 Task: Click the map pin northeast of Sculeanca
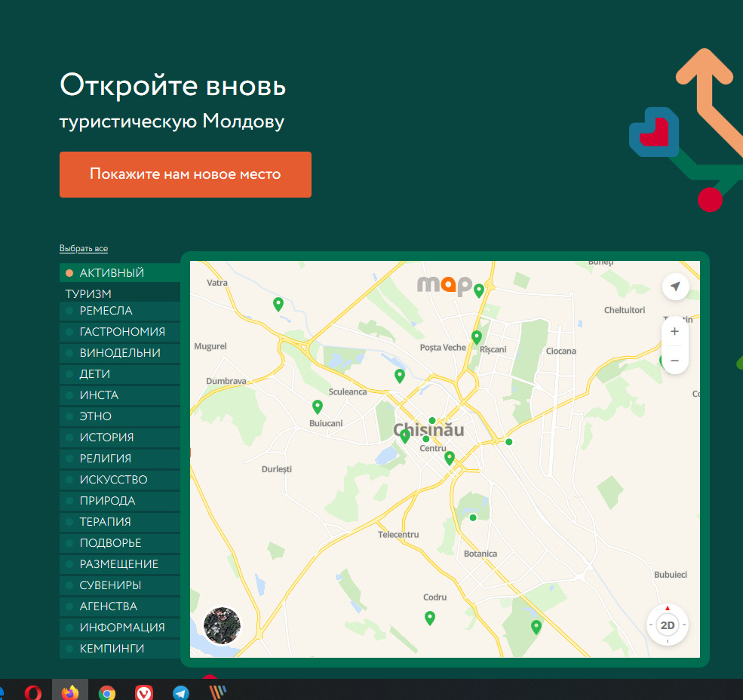coord(400,376)
